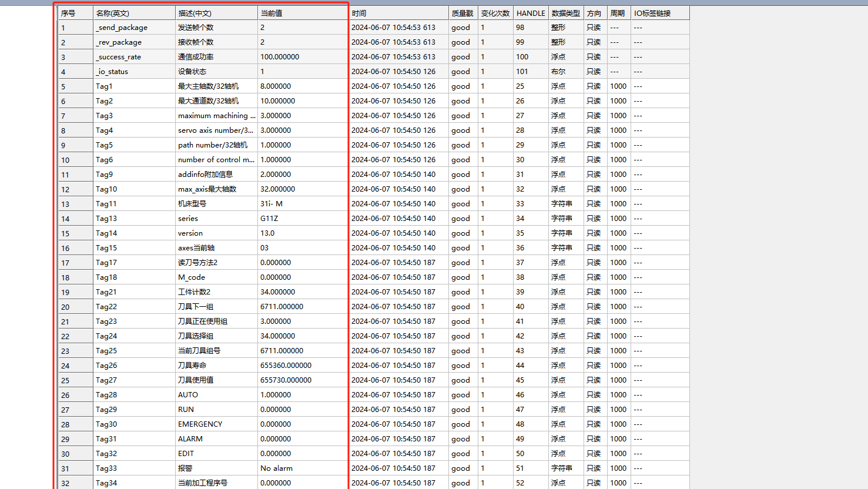Click the 描述(中文) column header
Image resolution: width=868 pixels, height=489 pixels.
click(x=216, y=13)
